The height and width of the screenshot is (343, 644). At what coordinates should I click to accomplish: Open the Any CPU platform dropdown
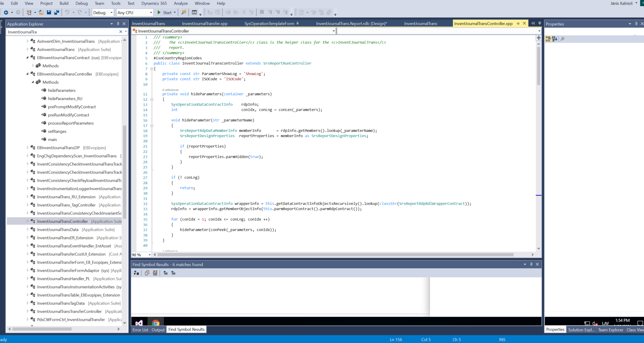tap(135, 13)
